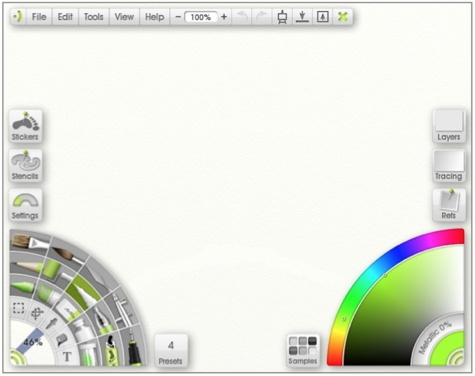Select the color sampler eyedropper tool
Screen dimensions: 475x376
tap(51, 323)
